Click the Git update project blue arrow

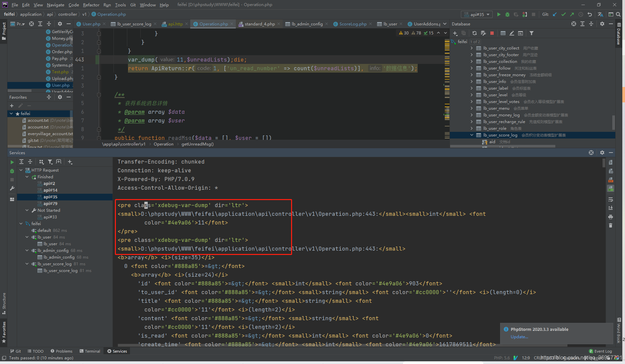point(555,14)
